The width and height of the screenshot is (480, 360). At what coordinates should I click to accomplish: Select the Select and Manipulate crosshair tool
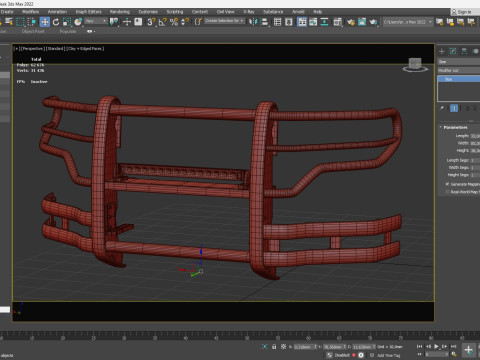click(x=127, y=22)
